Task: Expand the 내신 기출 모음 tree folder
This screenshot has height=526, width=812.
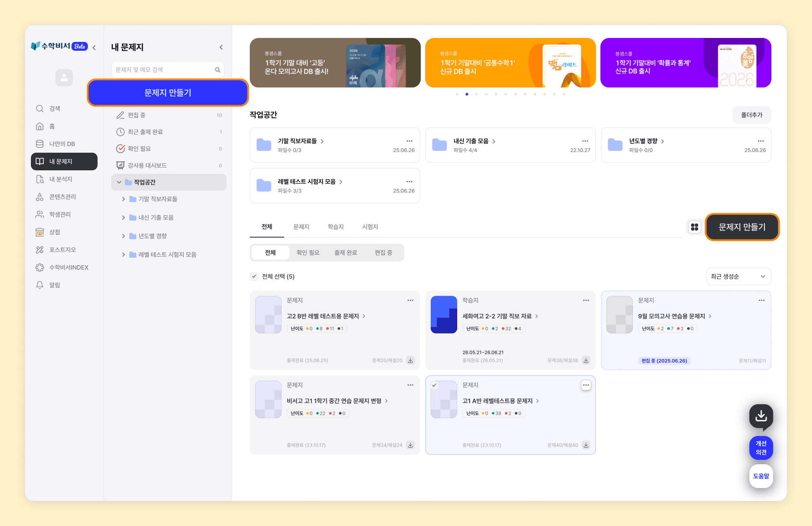Action: click(x=124, y=218)
